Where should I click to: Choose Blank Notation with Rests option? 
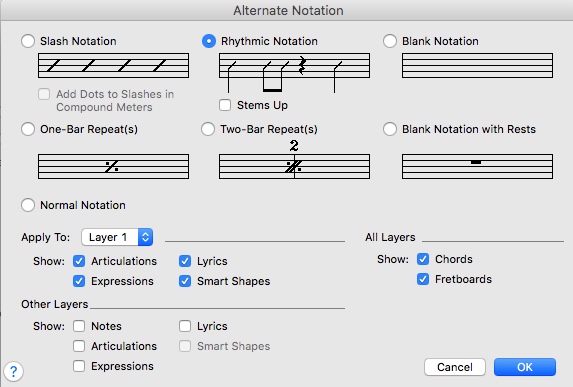pyautogui.click(x=390, y=129)
